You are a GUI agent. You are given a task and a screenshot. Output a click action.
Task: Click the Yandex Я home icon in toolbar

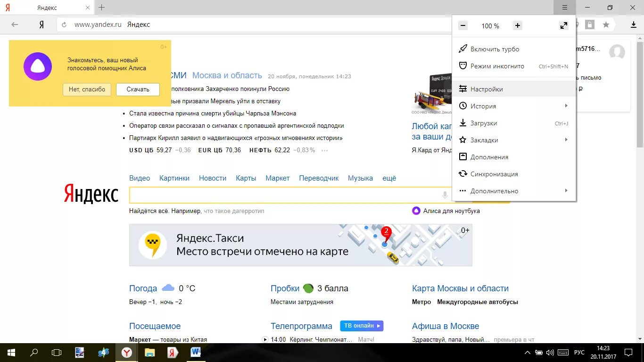[41, 25]
